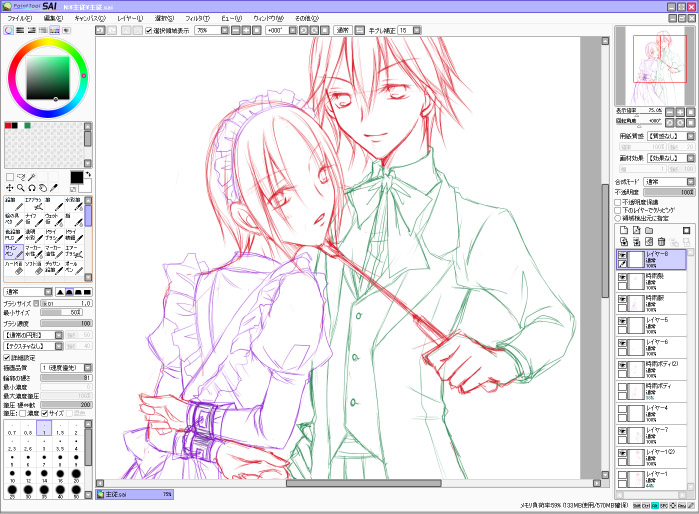Enable clipping with lower layer checkbox

(618, 210)
